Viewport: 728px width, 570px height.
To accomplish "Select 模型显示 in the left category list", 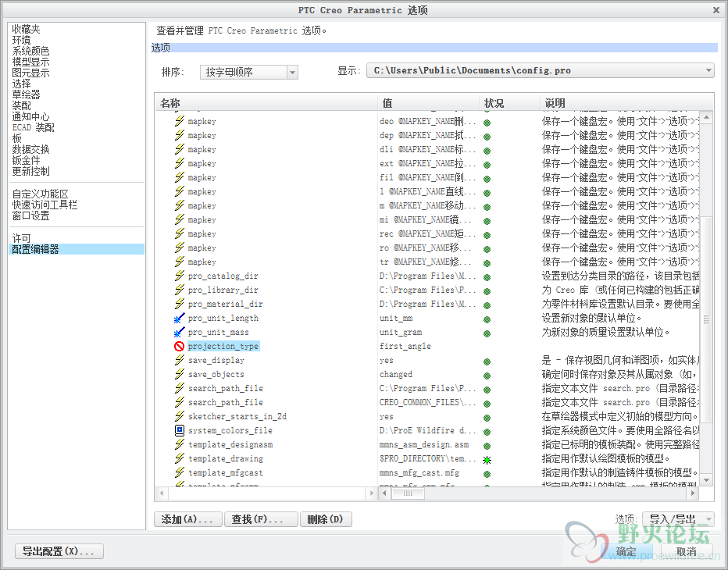I will pos(30,62).
